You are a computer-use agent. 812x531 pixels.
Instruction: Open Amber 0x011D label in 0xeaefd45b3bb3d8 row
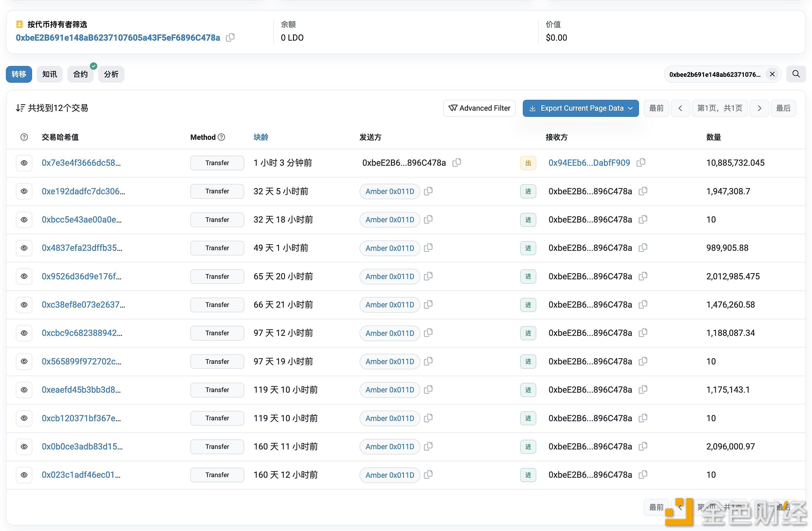tap(390, 390)
